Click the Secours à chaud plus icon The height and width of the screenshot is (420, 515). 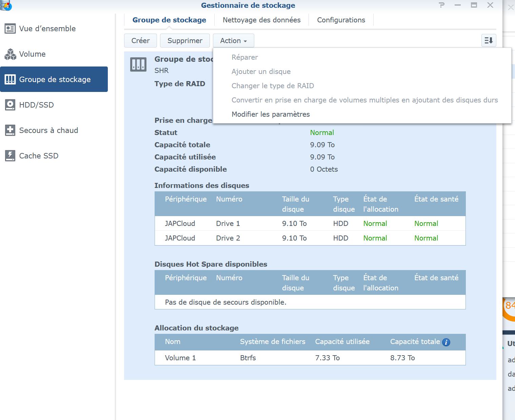click(x=10, y=130)
